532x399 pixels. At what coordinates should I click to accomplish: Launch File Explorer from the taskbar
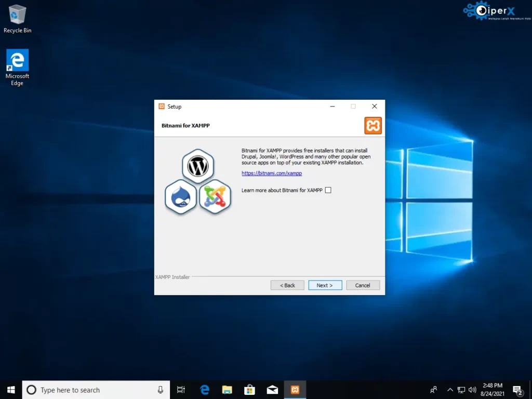(227, 390)
